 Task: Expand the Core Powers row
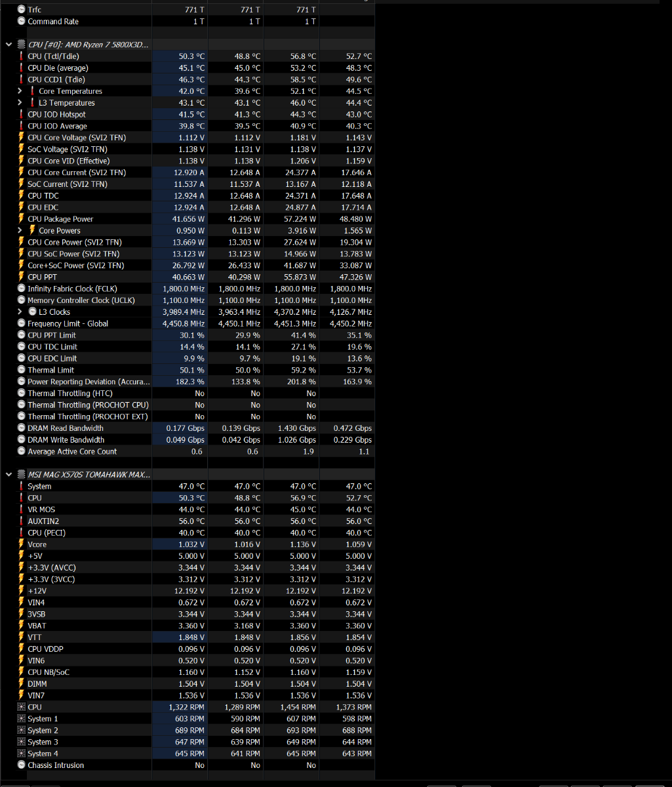click(20, 231)
